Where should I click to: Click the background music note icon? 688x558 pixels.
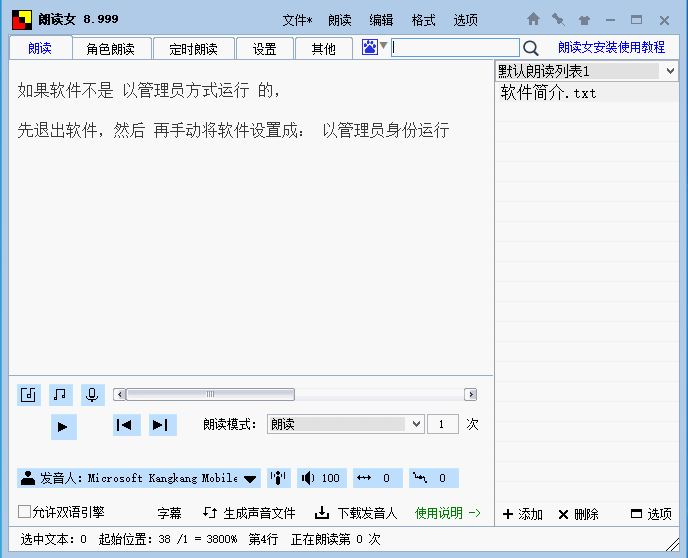click(60, 395)
